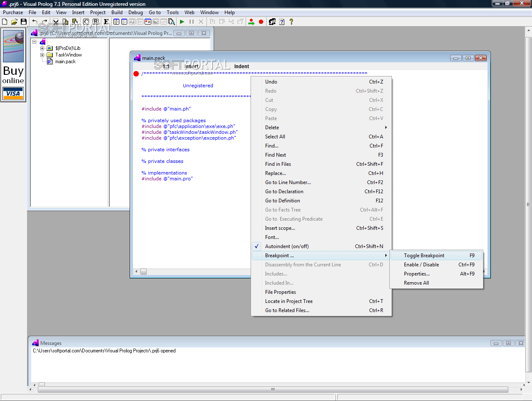
Task: Click the magnifier browse toolbar icon
Action: point(172,22)
